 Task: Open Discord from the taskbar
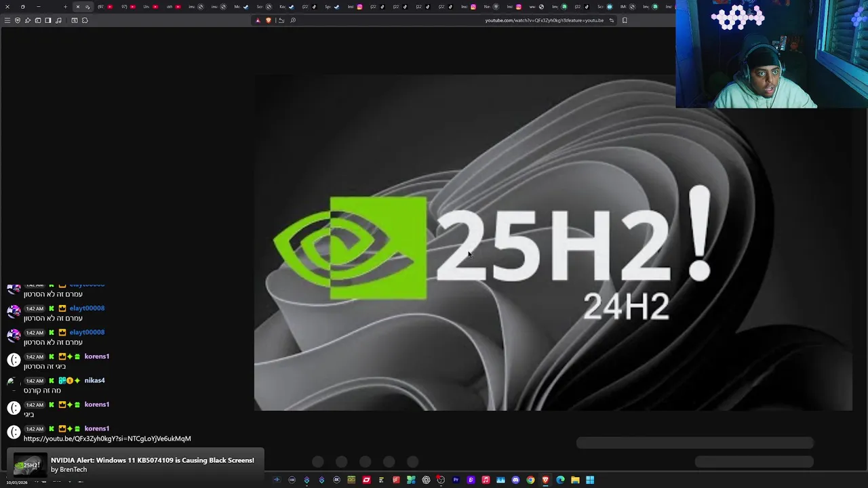point(515,480)
